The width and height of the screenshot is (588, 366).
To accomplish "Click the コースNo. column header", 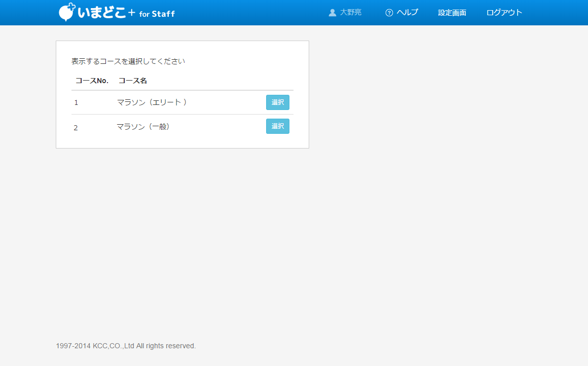I will point(92,81).
